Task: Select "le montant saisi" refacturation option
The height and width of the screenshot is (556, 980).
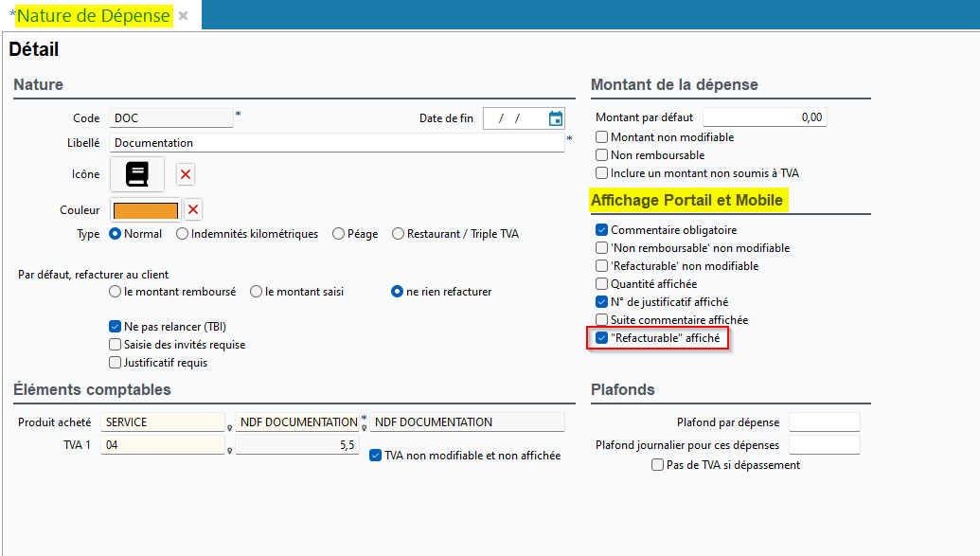Action: [x=256, y=292]
